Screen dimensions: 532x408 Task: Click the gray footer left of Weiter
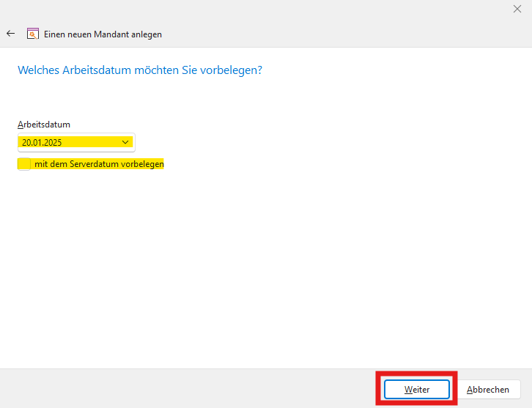point(183,388)
